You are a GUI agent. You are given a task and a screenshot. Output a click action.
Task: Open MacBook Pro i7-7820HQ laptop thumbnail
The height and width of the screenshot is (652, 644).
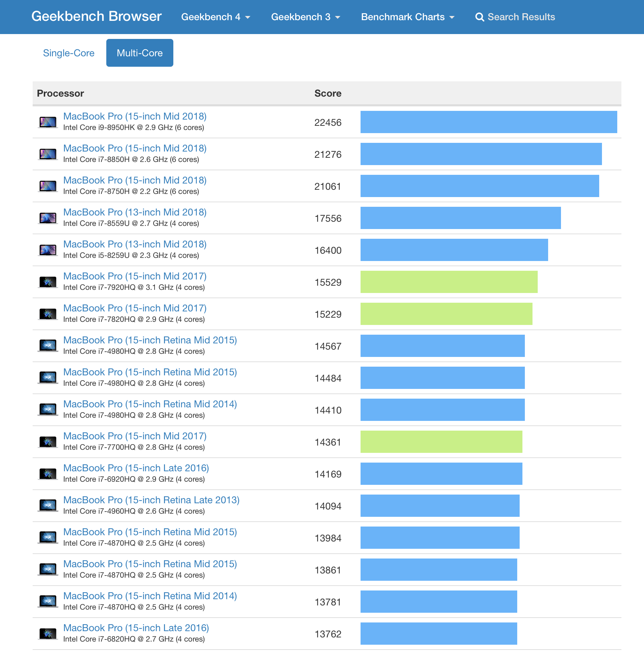48,314
